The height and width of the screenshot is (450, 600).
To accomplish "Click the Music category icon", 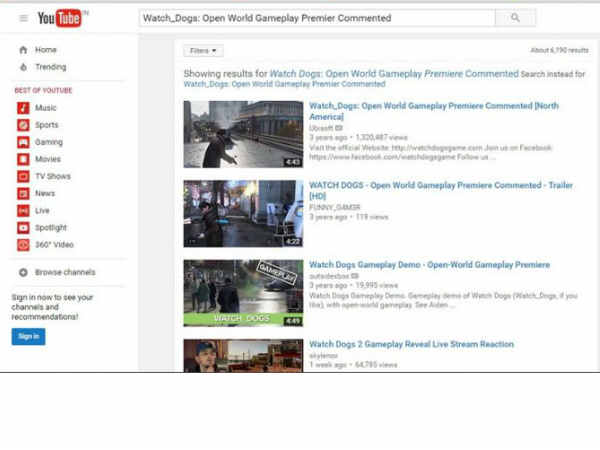I will [23, 108].
